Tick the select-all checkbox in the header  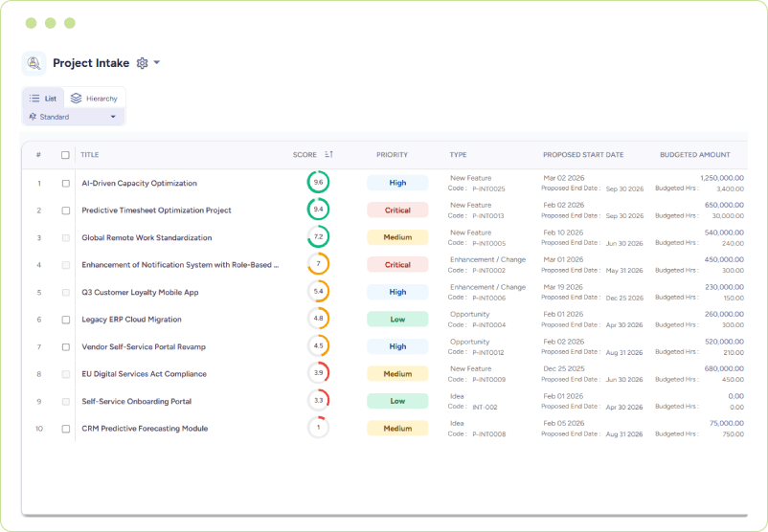65,155
